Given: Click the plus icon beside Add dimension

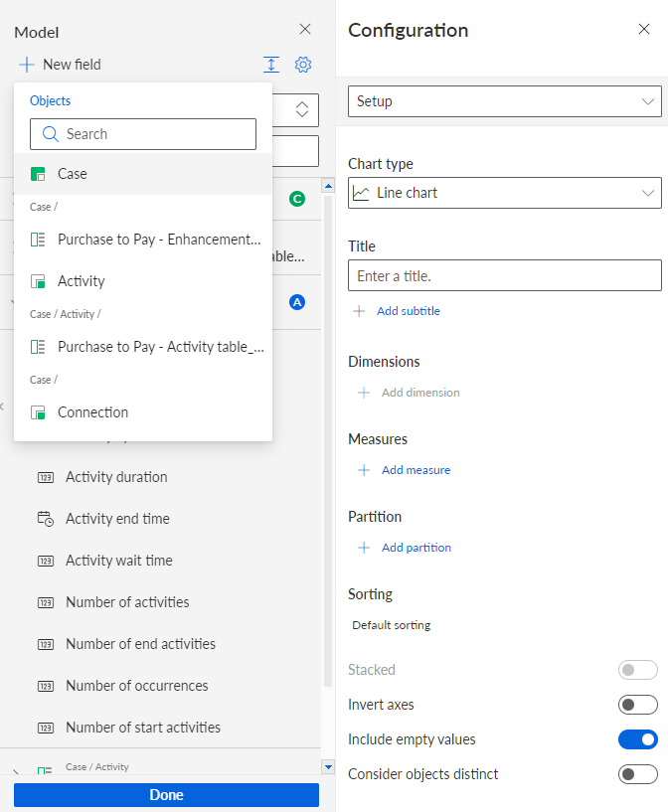Looking at the screenshot, I should [364, 393].
